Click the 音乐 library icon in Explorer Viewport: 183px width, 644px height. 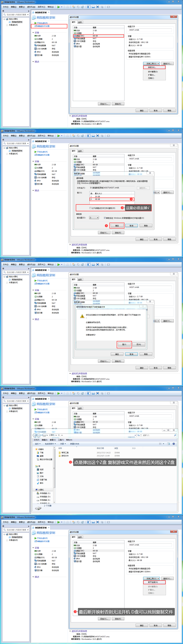pyautogui.click(x=38, y=483)
